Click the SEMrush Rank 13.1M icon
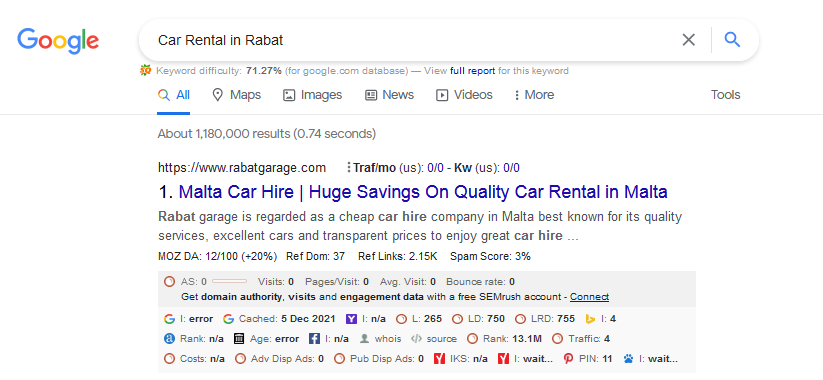Image resolution: width=823 pixels, height=380 pixels. [472, 339]
